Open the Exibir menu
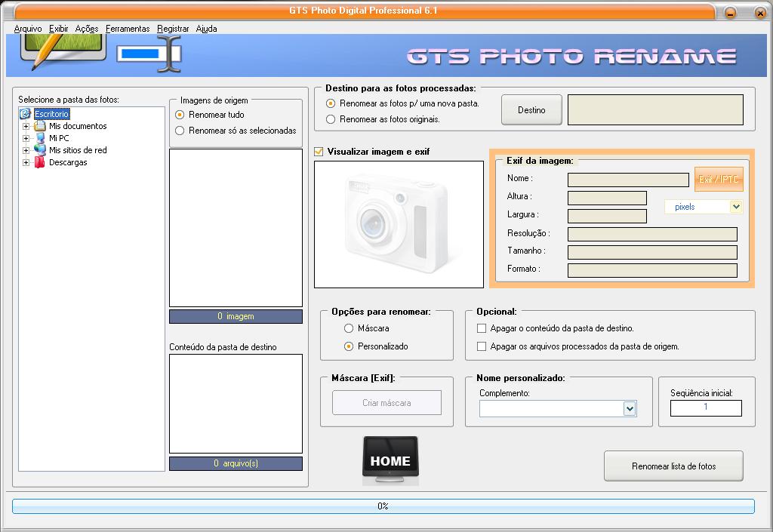 pyautogui.click(x=59, y=29)
